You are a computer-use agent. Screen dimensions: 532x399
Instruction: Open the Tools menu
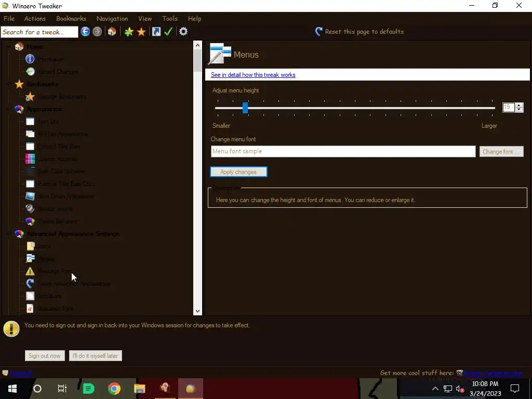170,19
